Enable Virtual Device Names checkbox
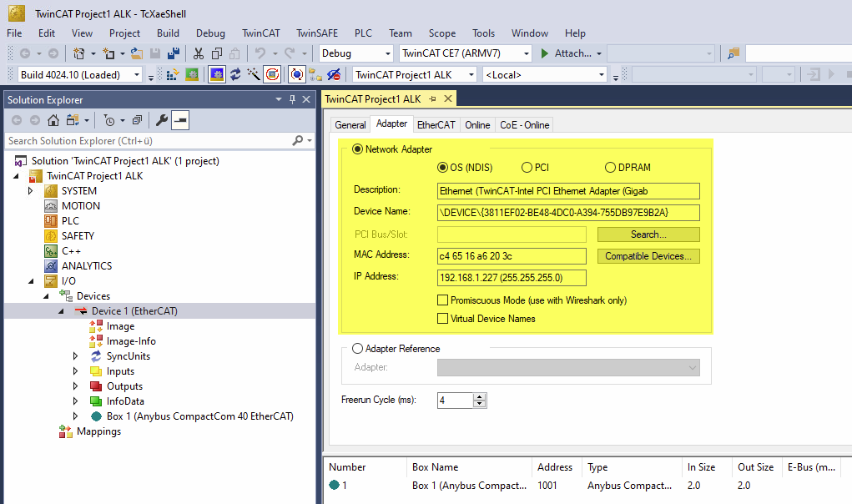 click(443, 319)
